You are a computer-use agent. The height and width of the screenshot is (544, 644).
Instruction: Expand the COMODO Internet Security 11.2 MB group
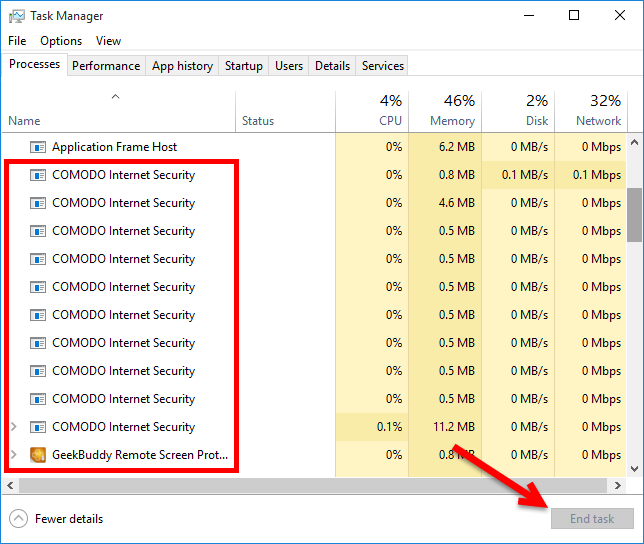(x=14, y=427)
